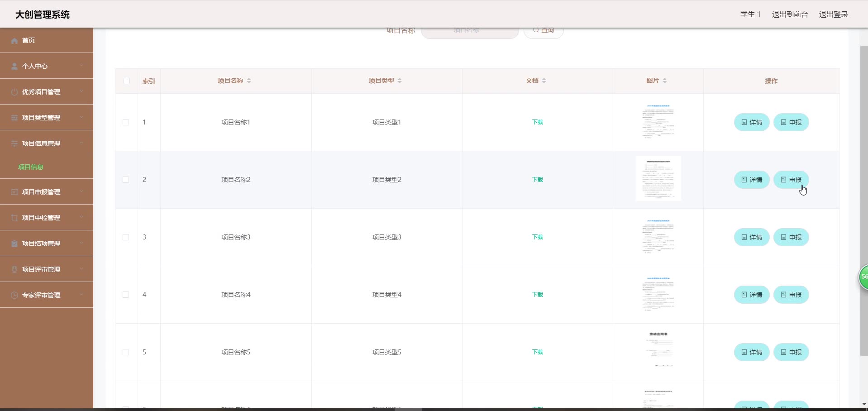
Task: Click the icon beside 项目类型管理
Action: click(14, 118)
